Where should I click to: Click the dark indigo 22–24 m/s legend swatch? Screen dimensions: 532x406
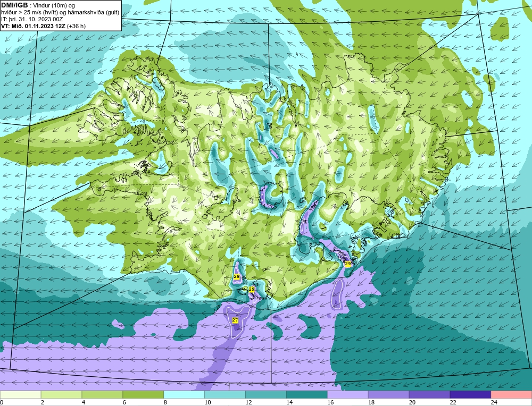(470, 394)
